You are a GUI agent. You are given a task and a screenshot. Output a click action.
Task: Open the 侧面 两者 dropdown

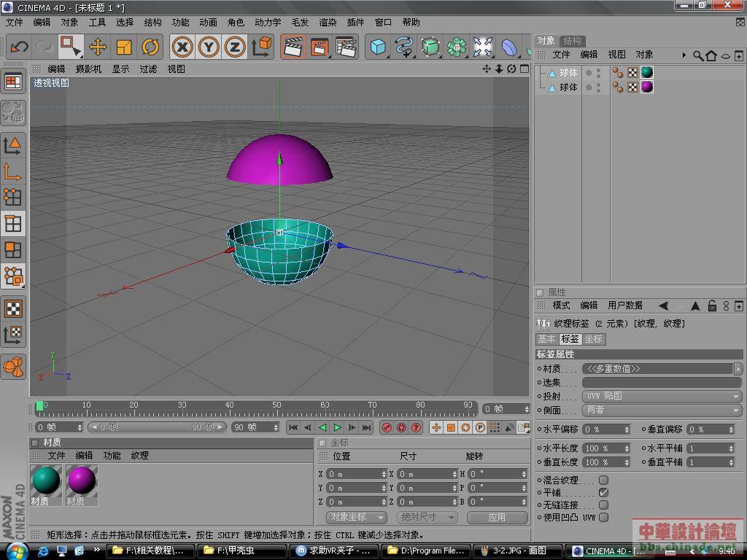(x=662, y=410)
